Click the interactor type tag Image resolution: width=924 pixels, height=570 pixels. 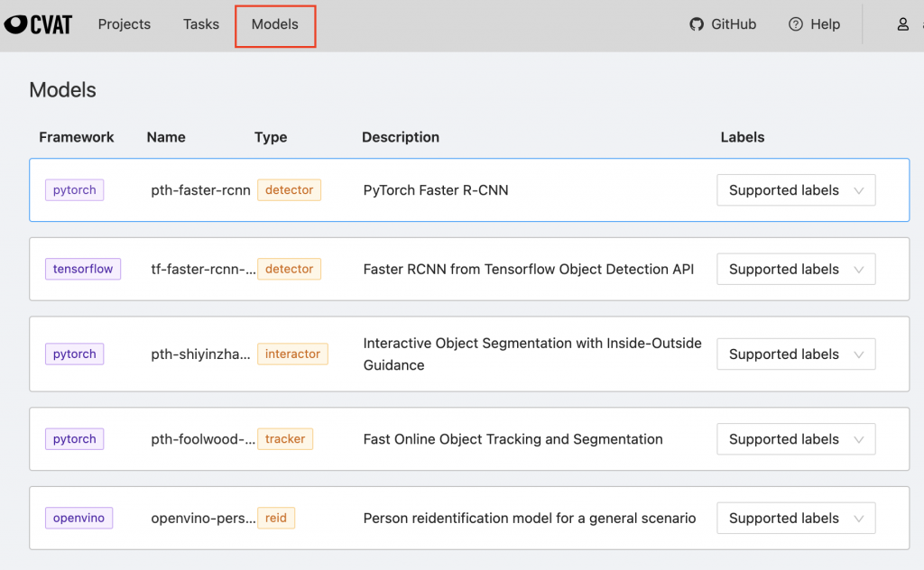tap(292, 354)
